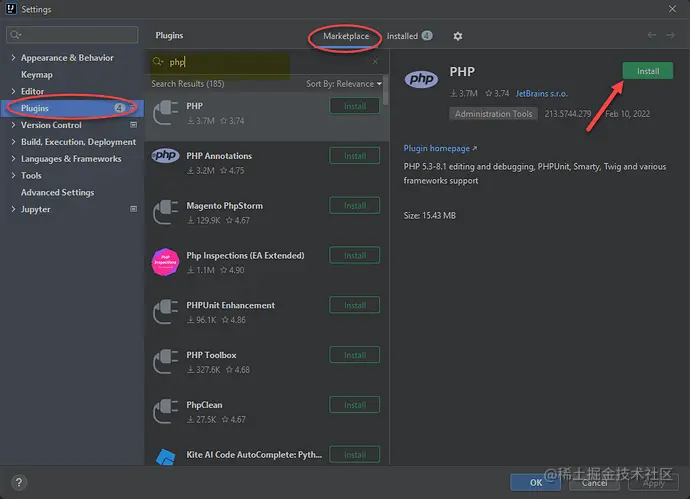This screenshot has width=690, height=499.
Task: Click the plugin search magnifier icon
Action: point(158,62)
